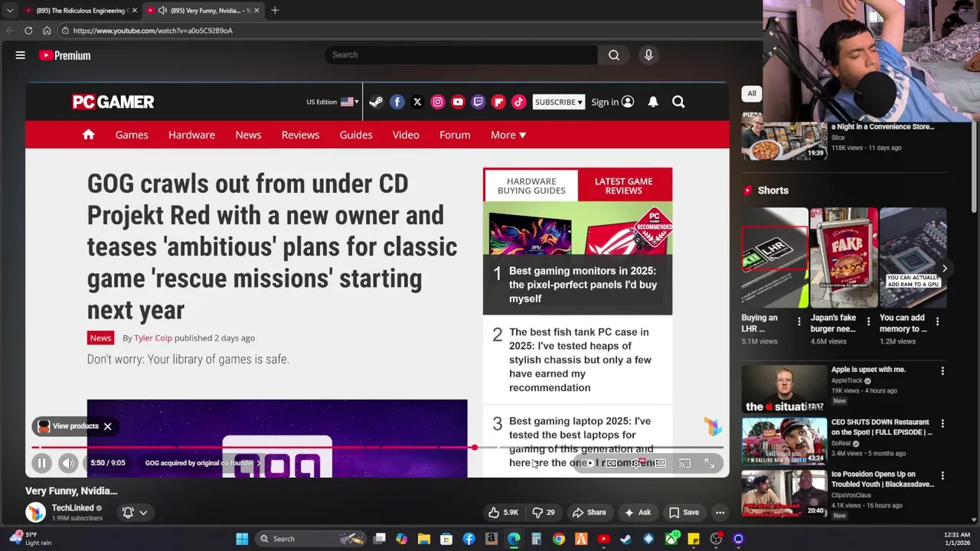980x551 pixels.
Task: Switch the player to theater mode
Action: [660, 463]
